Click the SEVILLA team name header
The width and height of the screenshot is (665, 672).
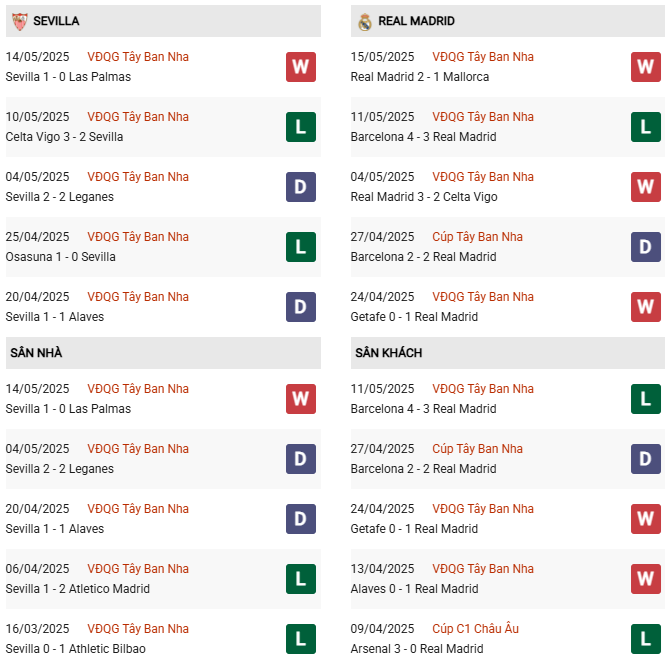pyautogui.click(x=56, y=21)
